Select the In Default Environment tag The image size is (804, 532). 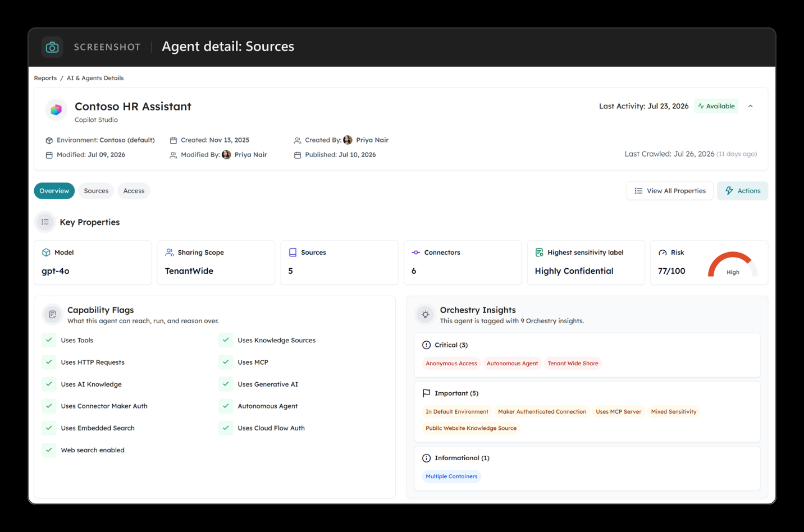pos(457,412)
